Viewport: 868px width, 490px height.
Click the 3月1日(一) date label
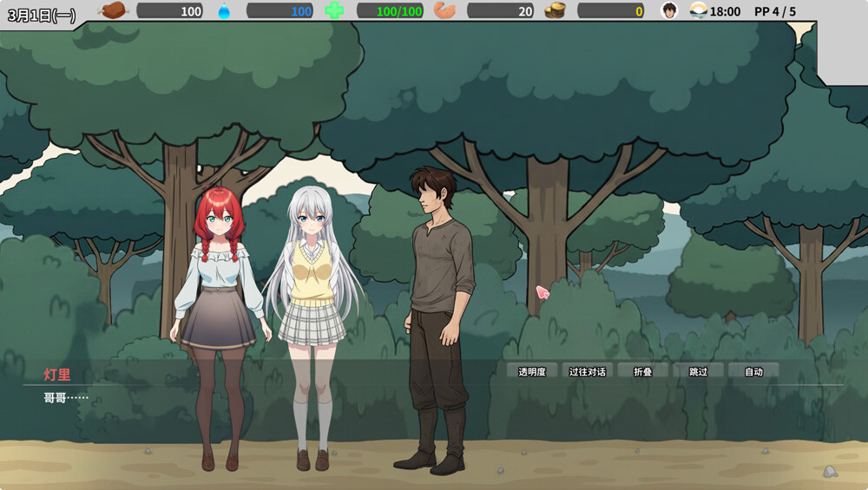(42, 15)
